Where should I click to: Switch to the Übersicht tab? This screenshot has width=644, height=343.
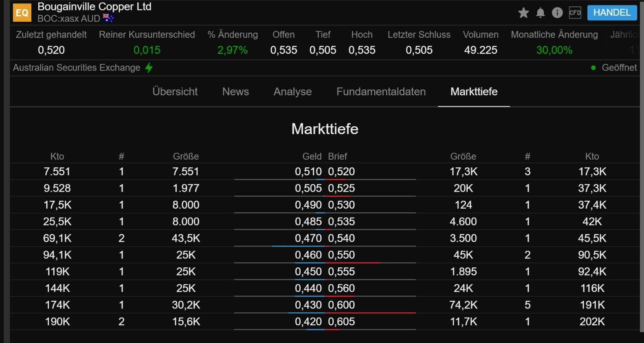(175, 92)
